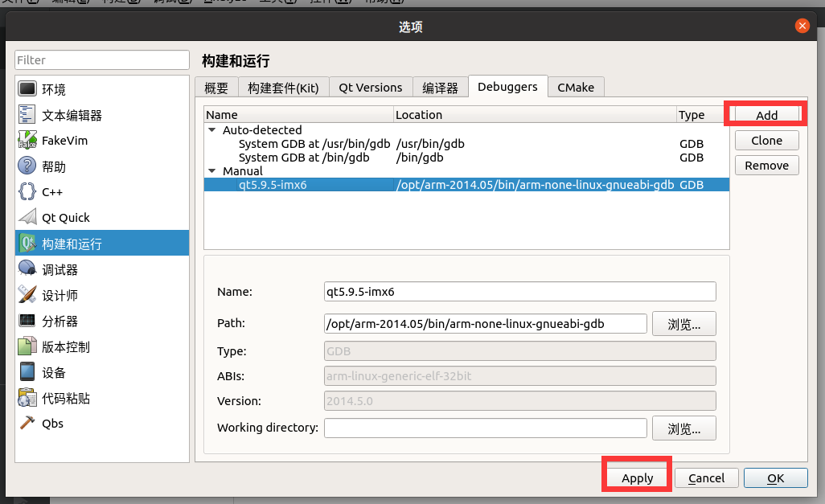Select the C++ braces icon
Screen dimensions: 825x504
[27, 191]
